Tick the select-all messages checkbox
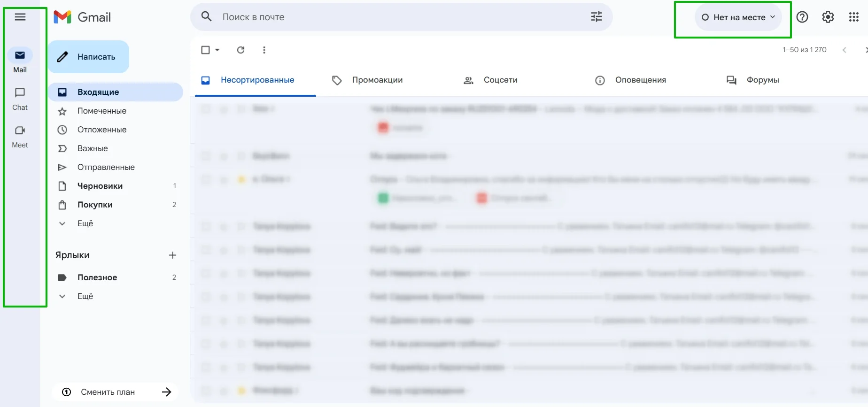868x407 pixels. pyautogui.click(x=205, y=50)
